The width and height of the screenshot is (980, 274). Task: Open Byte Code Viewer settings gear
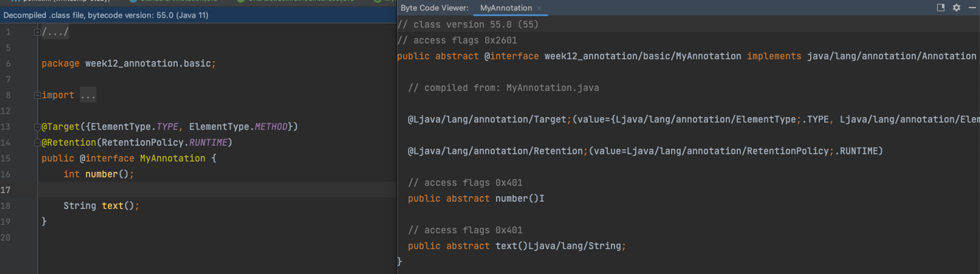pos(956,8)
